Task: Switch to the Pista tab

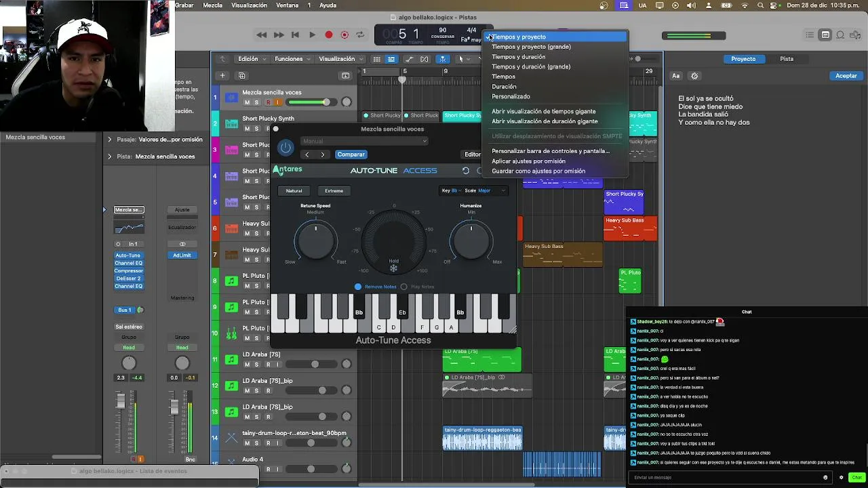Action: pos(787,59)
